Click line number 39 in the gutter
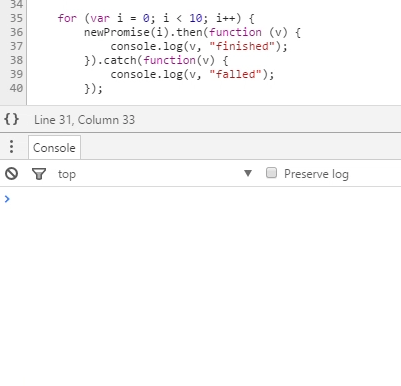The image size is (401, 386). point(16,74)
